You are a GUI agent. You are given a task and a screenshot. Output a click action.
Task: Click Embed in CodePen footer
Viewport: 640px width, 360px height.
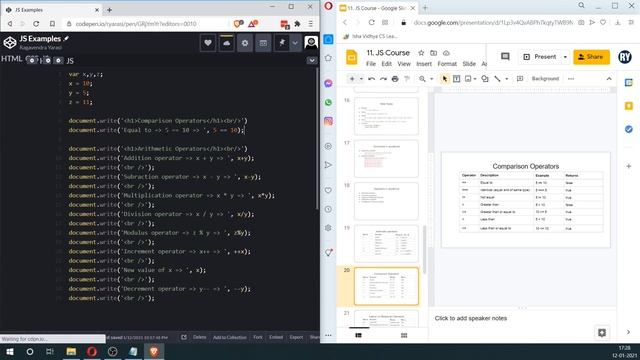276,337
